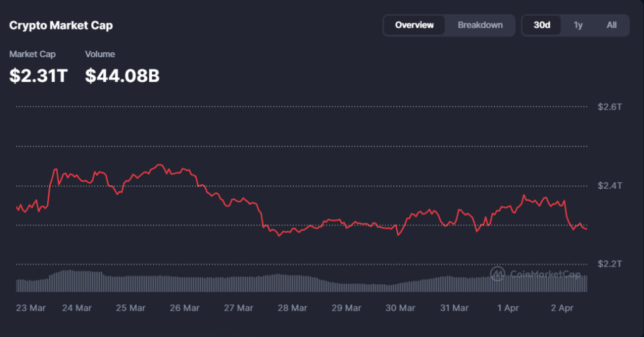Viewport: 644px width, 337px height.
Task: Show All time range data
Action: (x=611, y=25)
